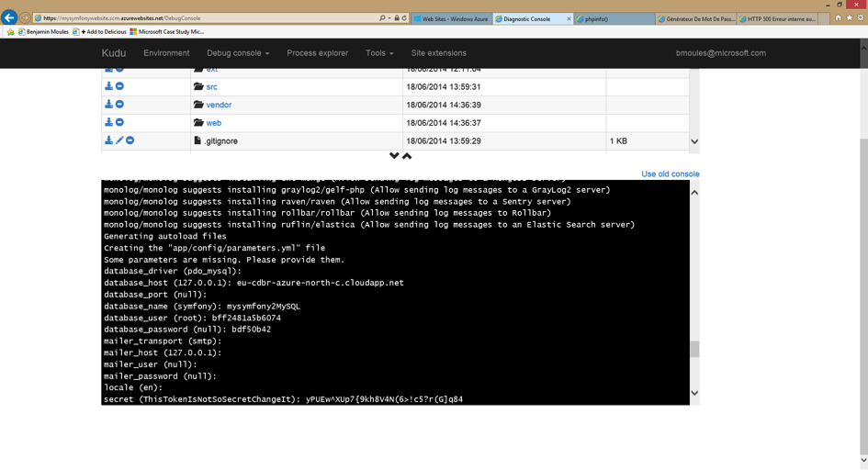
Task: Download the .gitignore file
Action: (x=108, y=140)
